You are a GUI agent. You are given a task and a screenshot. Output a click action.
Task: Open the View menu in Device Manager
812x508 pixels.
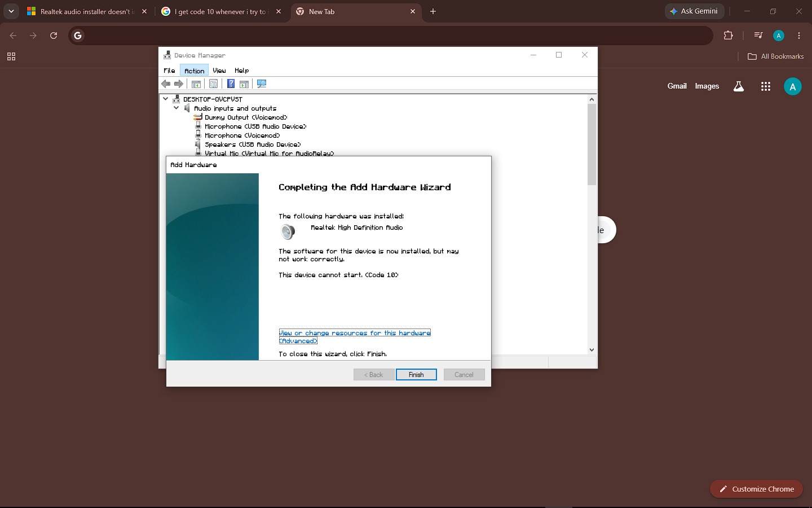tap(219, 71)
